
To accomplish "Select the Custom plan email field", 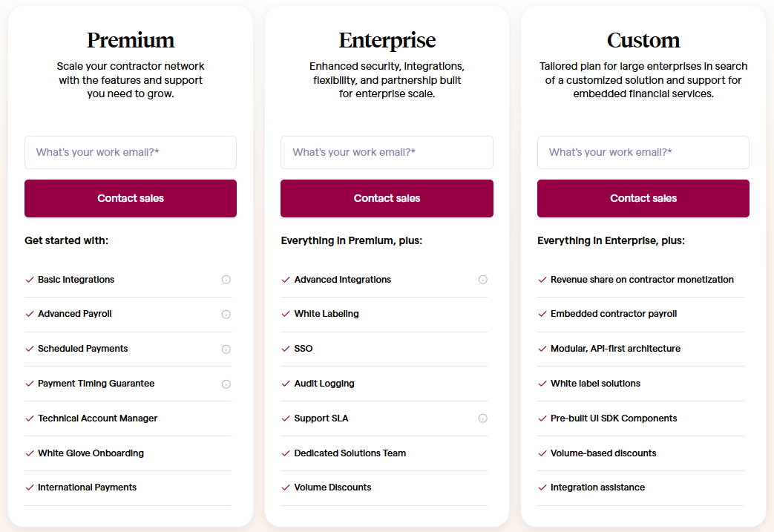I will [643, 152].
